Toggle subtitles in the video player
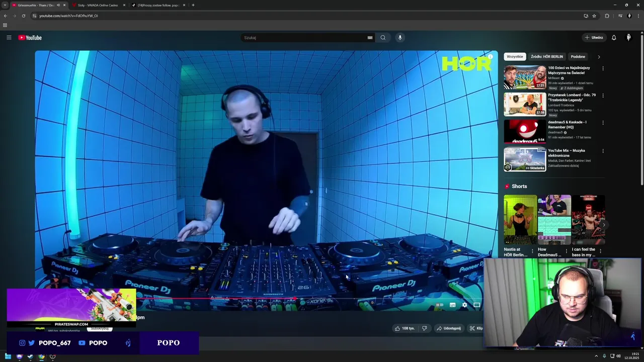This screenshot has height=362, width=644. (x=452, y=305)
